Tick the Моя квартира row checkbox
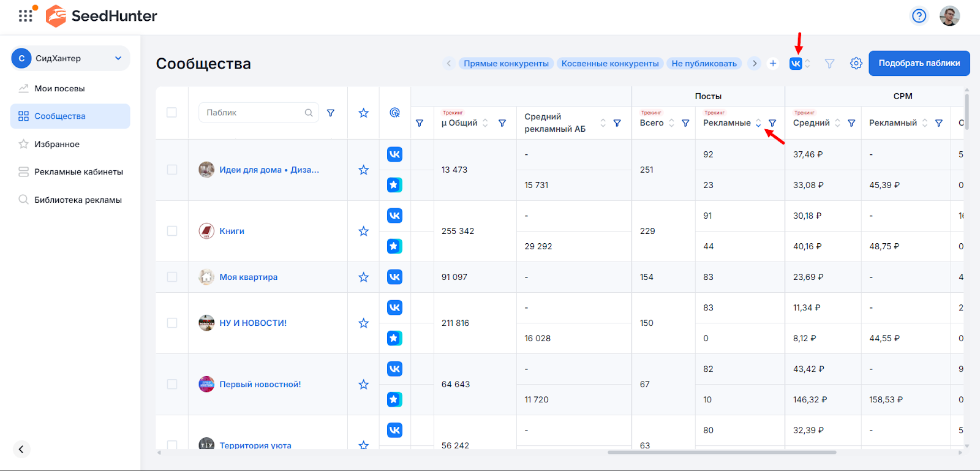Image resolution: width=980 pixels, height=471 pixels. pyautogui.click(x=171, y=277)
